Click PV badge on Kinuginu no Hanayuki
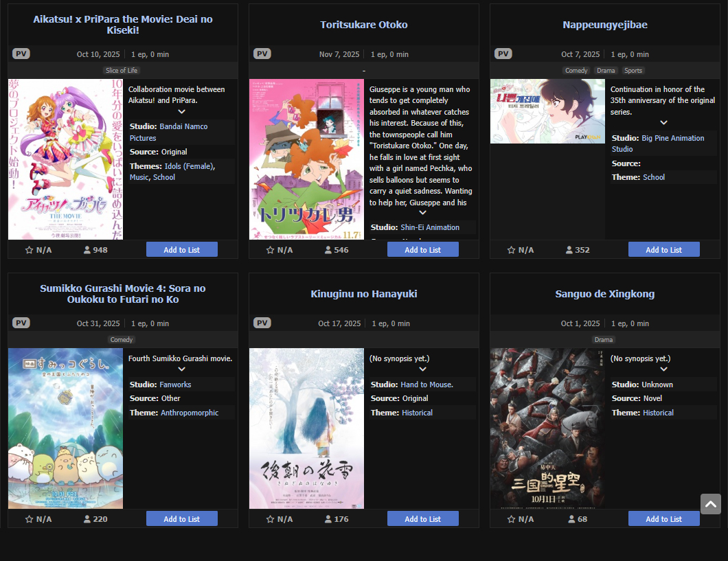Image resolution: width=728 pixels, height=561 pixels. [262, 323]
